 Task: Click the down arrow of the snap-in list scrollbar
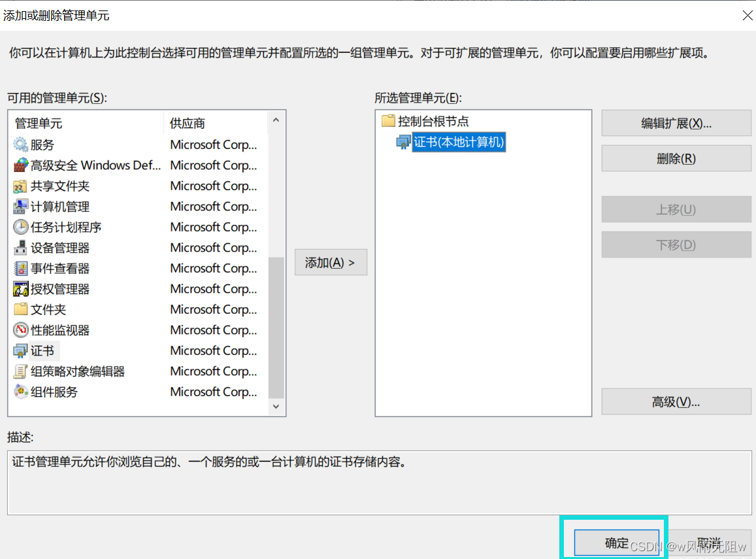coord(276,406)
